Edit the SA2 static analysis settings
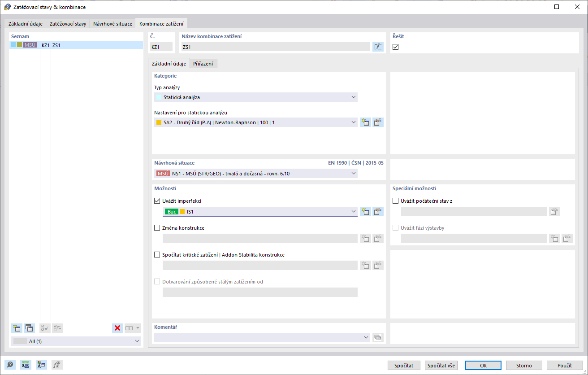This screenshot has width=588, height=375. pyautogui.click(x=378, y=122)
